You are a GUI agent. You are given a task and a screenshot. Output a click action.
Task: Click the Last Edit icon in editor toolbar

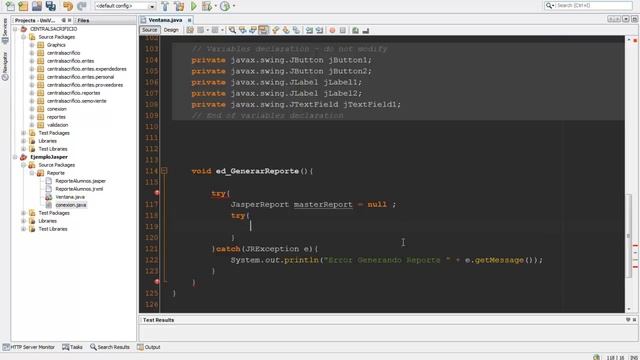[x=190, y=30]
